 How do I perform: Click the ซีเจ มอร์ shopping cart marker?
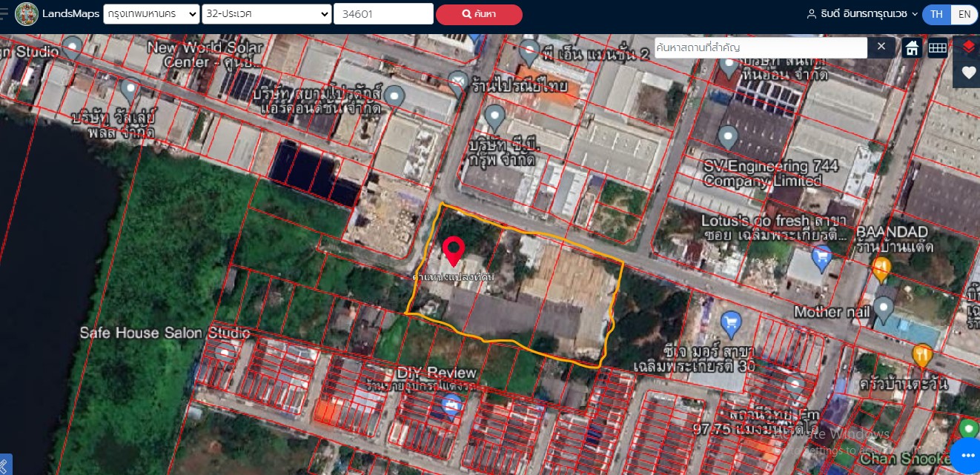[731, 323]
